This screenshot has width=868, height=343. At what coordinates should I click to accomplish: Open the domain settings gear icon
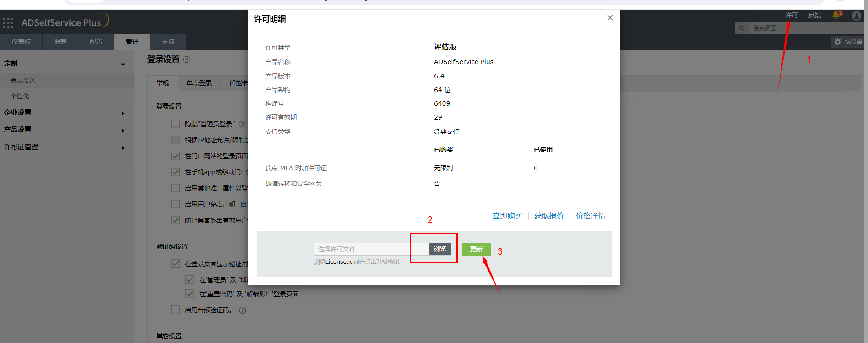coord(838,42)
